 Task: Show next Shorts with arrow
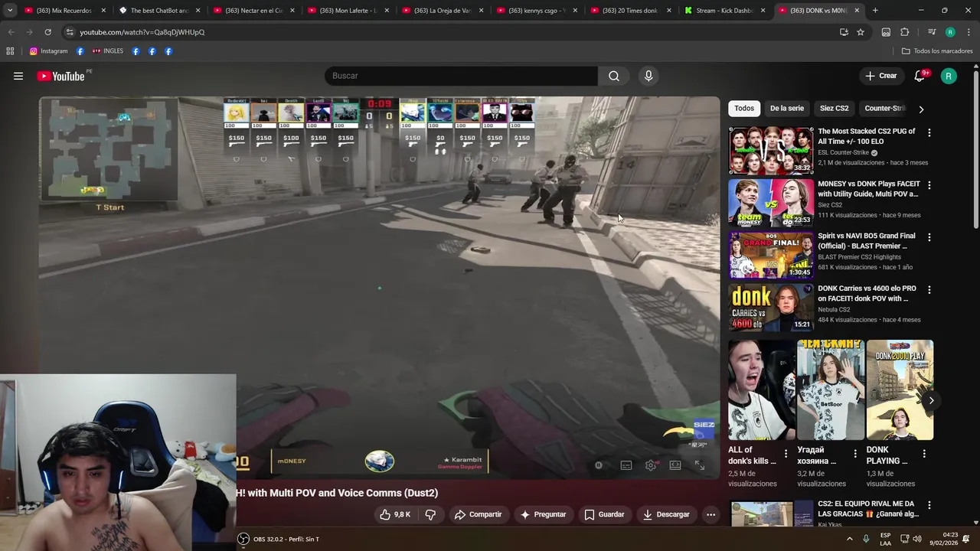[931, 400]
